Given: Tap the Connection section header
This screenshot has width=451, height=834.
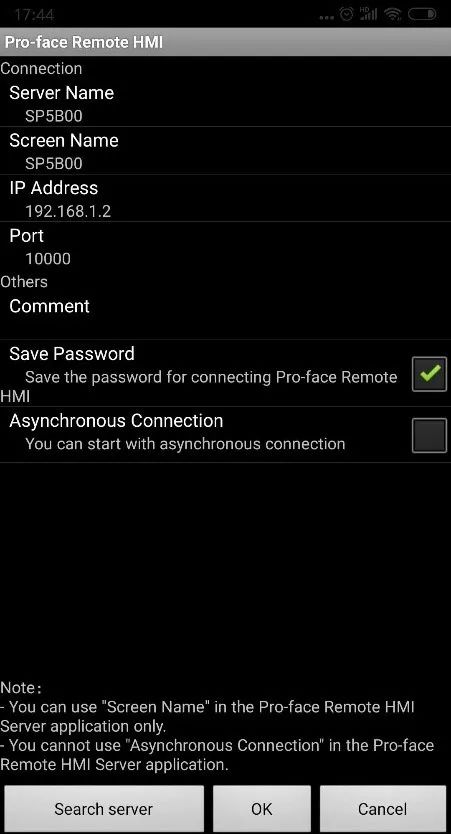Looking at the screenshot, I should click(41, 69).
